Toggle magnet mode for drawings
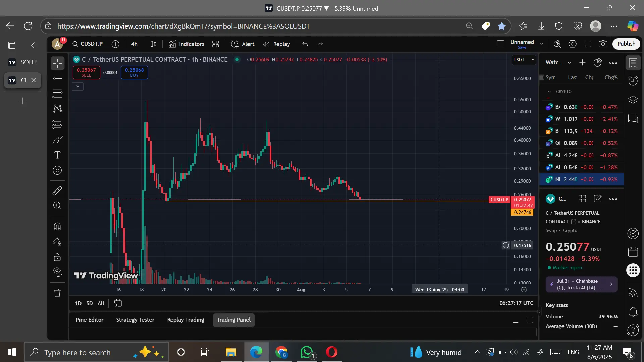 pyautogui.click(x=57, y=227)
